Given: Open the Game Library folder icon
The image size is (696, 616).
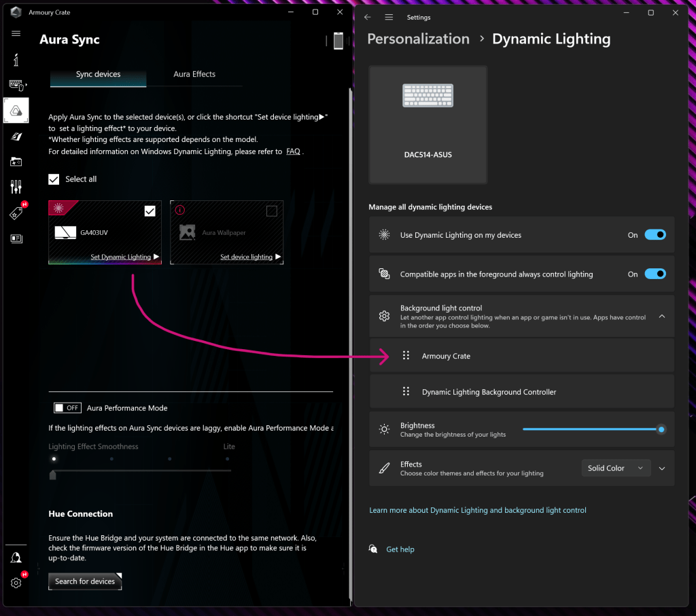Looking at the screenshot, I should [16, 161].
